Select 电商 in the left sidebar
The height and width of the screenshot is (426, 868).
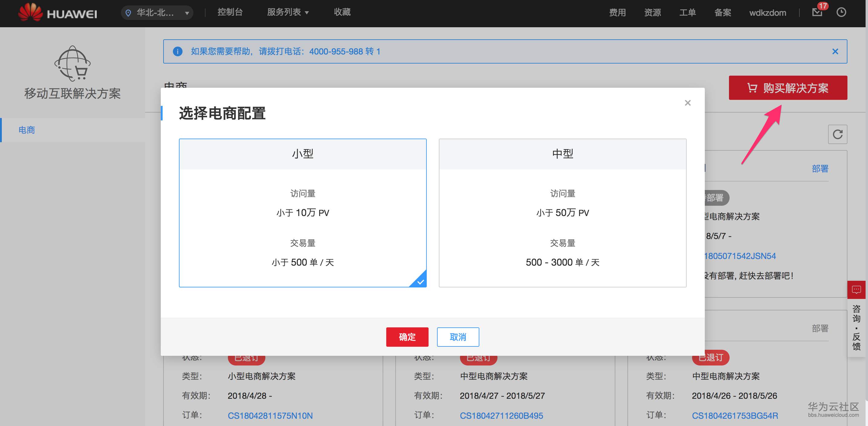click(x=27, y=130)
